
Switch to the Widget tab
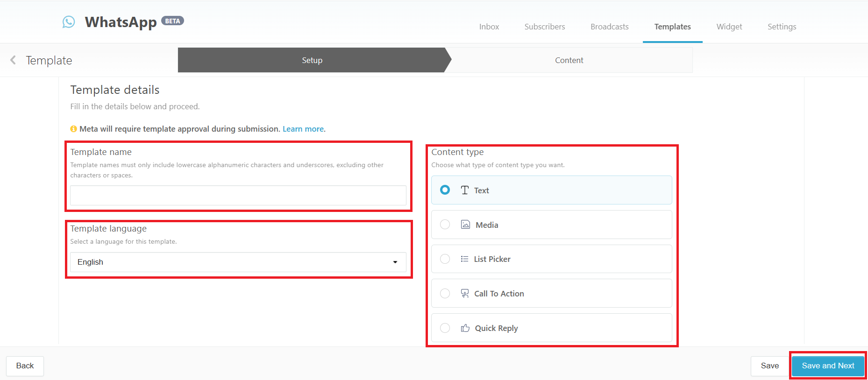[729, 27]
